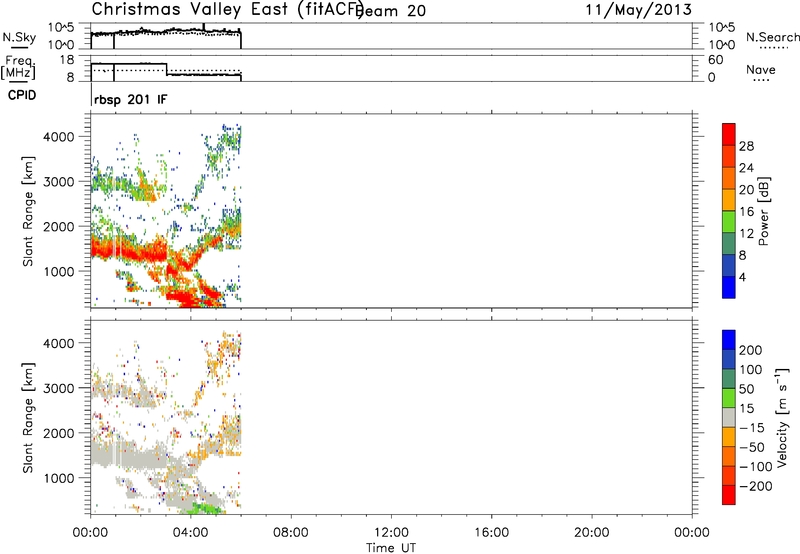The height and width of the screenshot is (554, 800).
Task: Click the frequency step line in the Freq panel
Action: pyautogui.click(x=167, y=69)
